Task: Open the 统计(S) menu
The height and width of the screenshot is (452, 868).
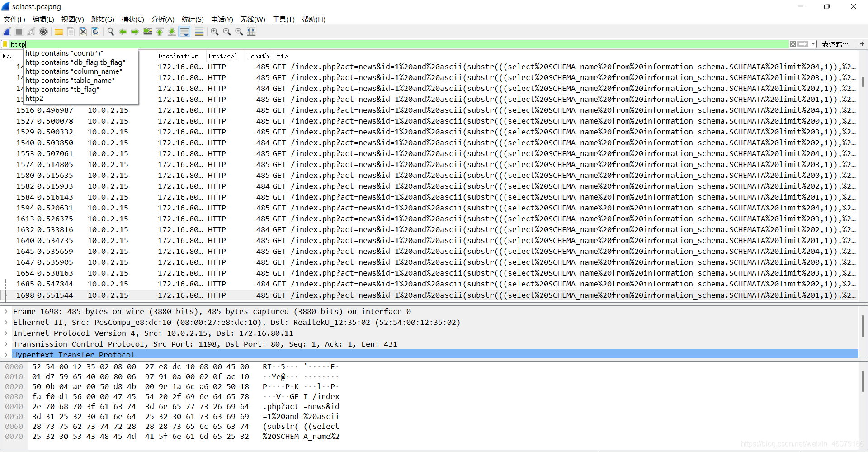Action: (x=193, y=19)
